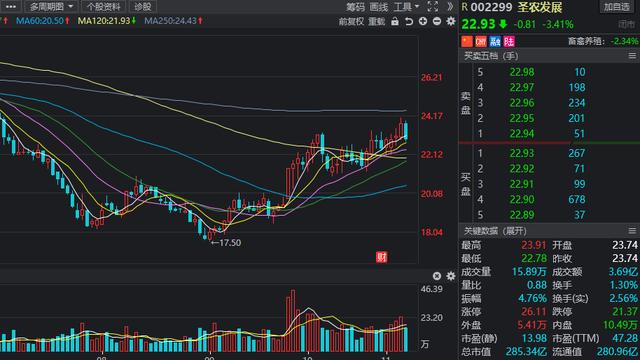Expand the 多周期图 dropdown
Screen dimensions: 640x360
point(51,7)
